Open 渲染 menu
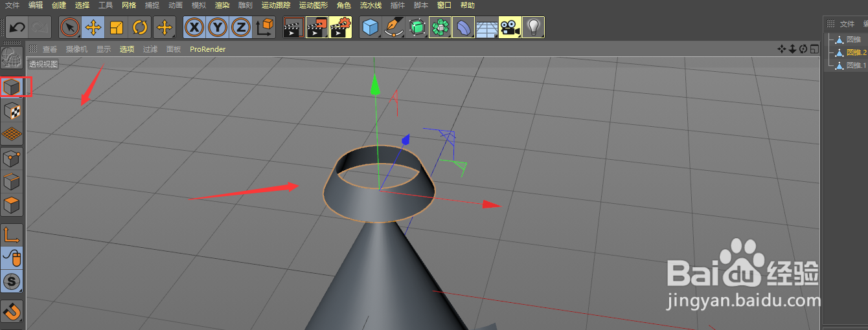868x330 pixels. click(x=222, y=5)
